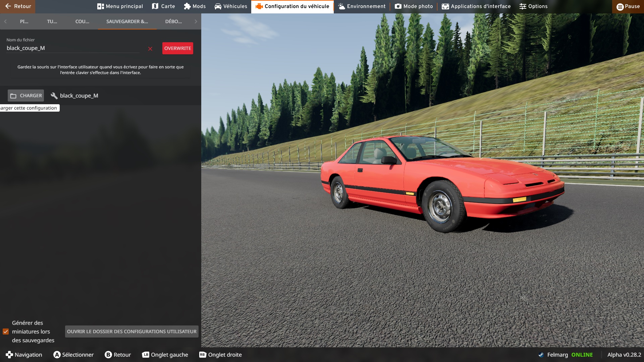Toggle thumbnail generation checkbox
The height and width of the screenshot is (362, 644).
click(x=6, y=331)
